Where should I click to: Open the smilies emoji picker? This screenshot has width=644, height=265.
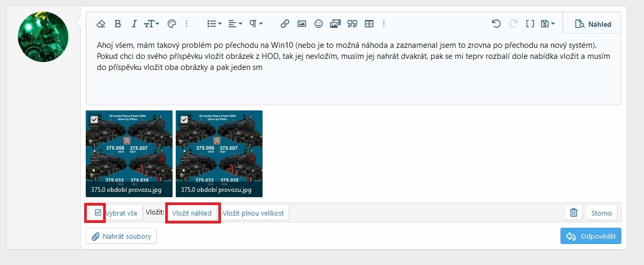(x=318, y=24)
